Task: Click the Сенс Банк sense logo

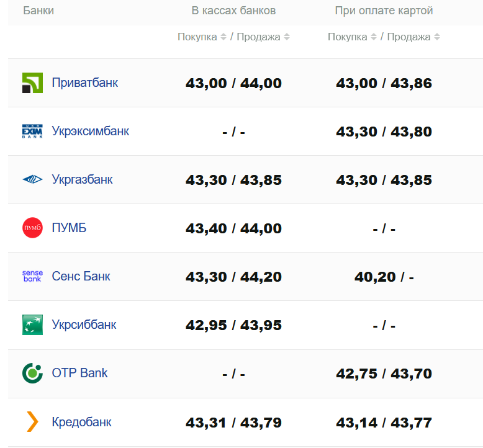Action: pyautogui.click(x=32, y=276)
